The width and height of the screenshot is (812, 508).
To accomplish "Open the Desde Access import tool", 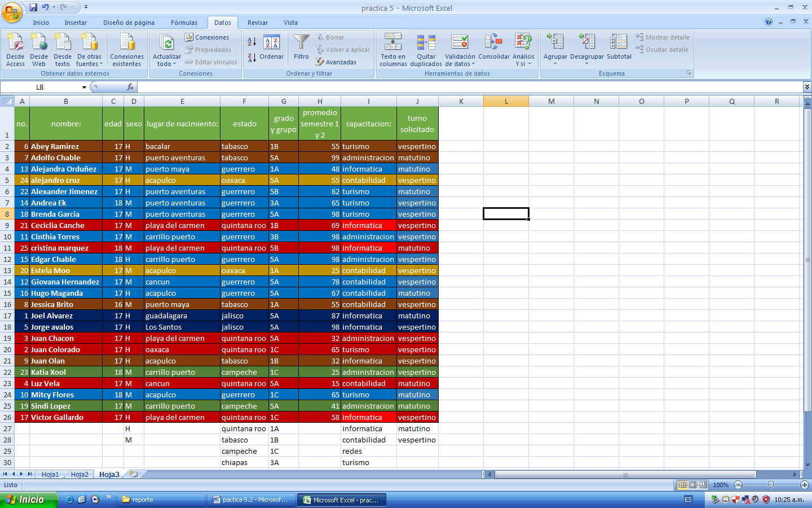I will 15,50.
